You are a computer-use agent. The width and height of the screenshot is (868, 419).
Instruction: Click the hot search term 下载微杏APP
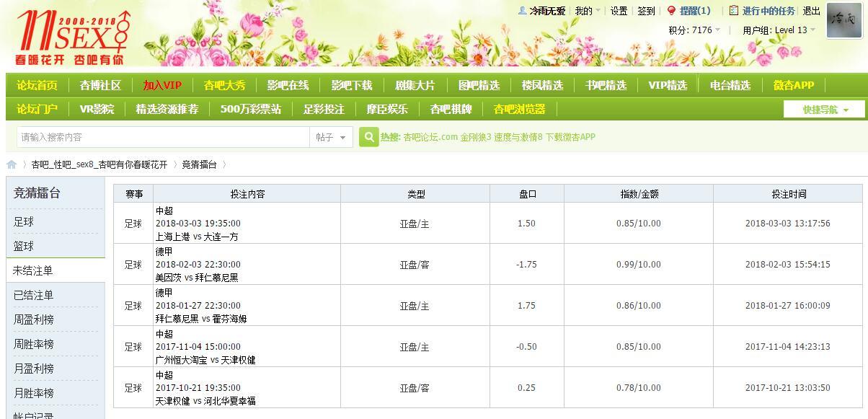[570, 137]
